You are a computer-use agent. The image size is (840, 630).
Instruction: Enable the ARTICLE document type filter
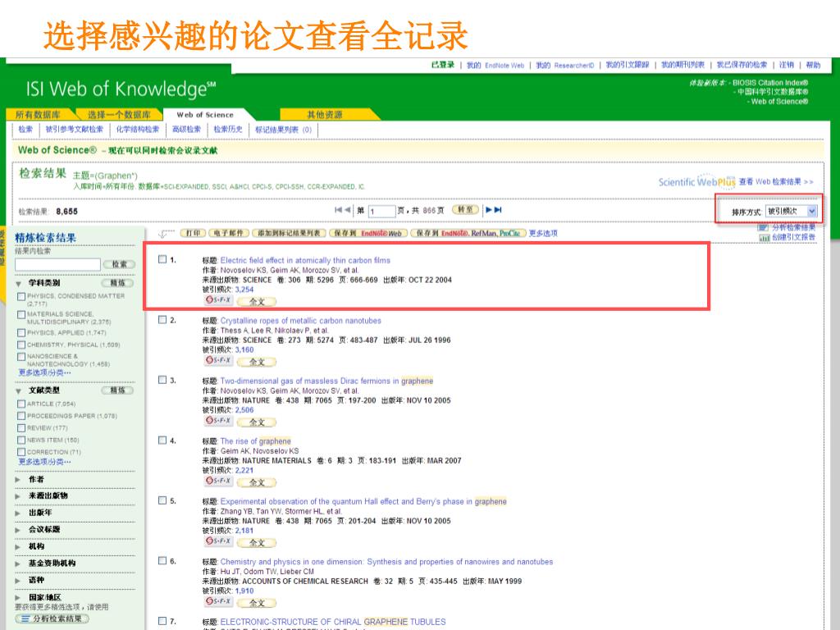(21, 404)
